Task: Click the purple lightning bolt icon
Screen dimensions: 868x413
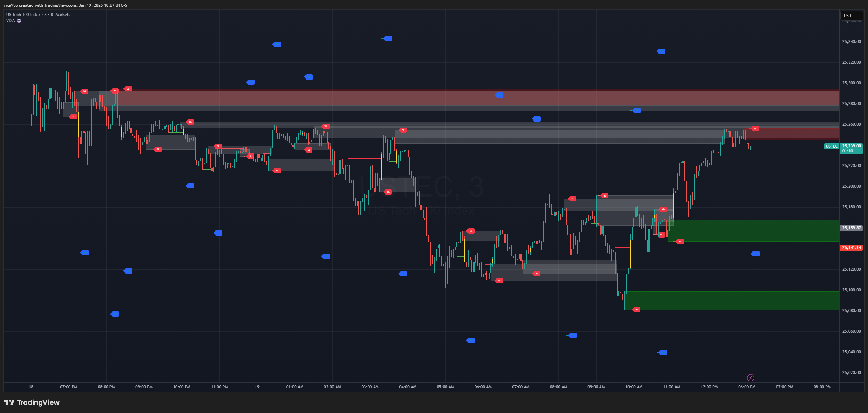Action: point(751,378)
